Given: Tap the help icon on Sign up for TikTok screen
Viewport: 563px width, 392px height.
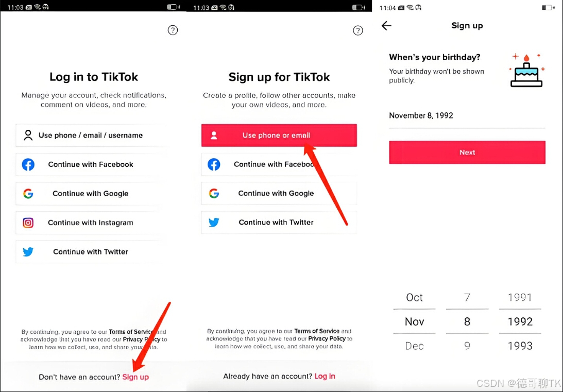Looking at the screenshot, I should tap(357, 30).
